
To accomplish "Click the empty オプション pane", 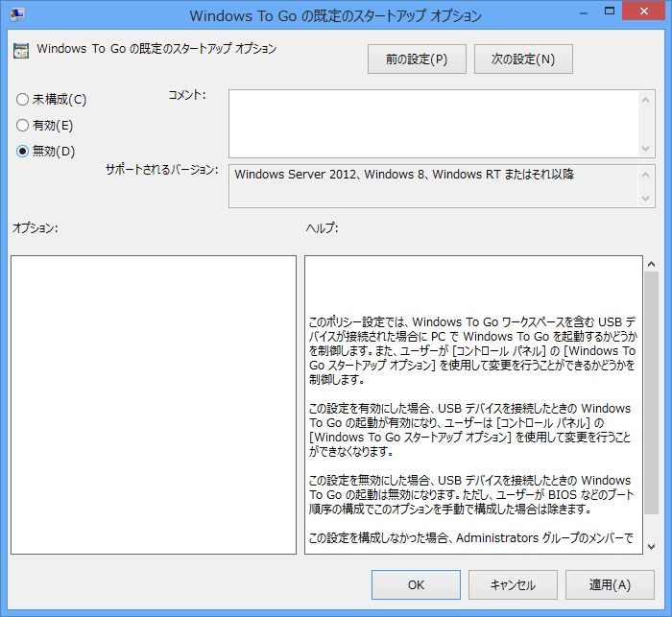I will click(x=154, y=405).
